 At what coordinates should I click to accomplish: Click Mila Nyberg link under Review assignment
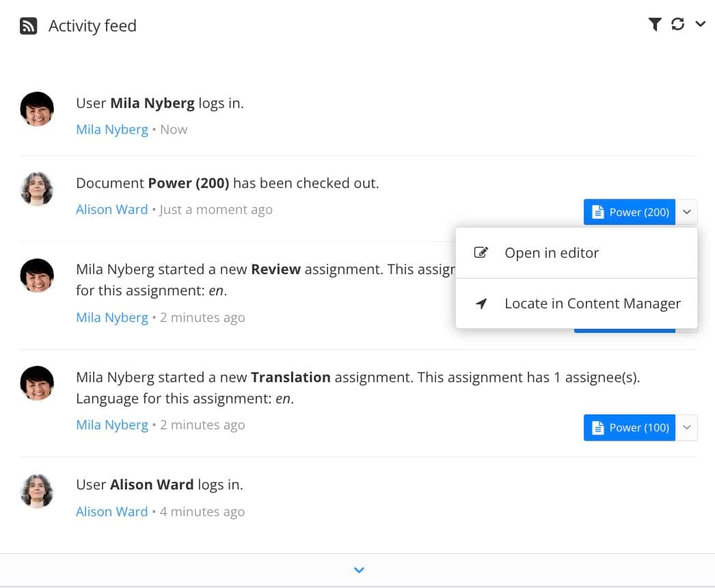[112, 318]
